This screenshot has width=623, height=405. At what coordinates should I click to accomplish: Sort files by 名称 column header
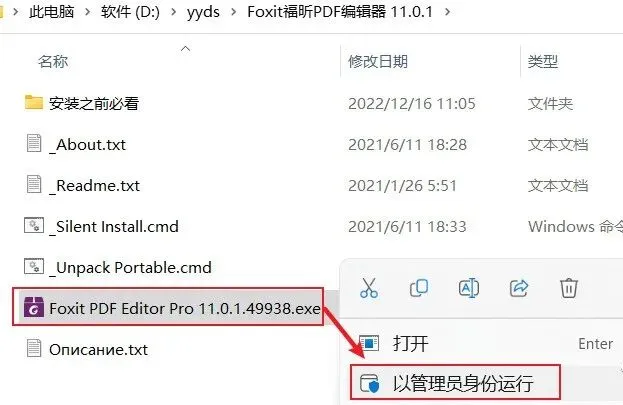click(x=53, y=62)
